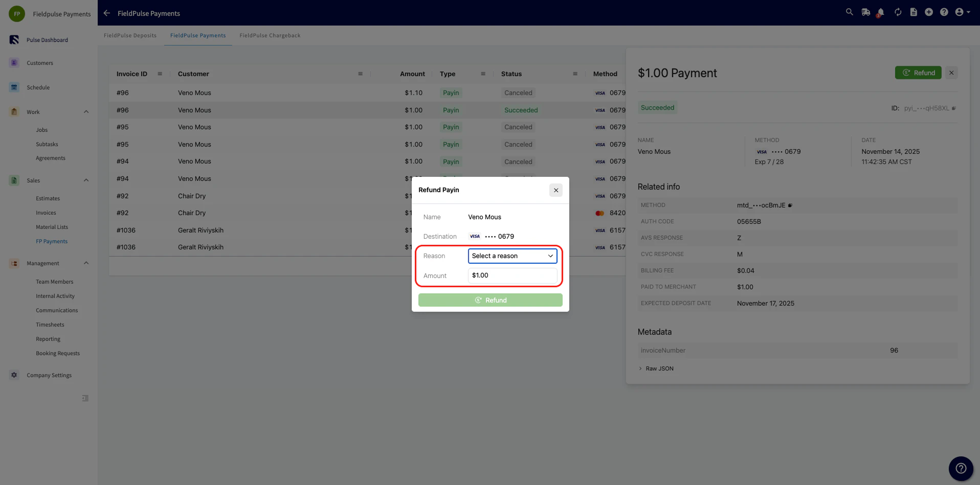The width and height of the screenshot is (980, 485).
Task: Open Reason dropdown 'Select a reason'
Action: [513, 256]
